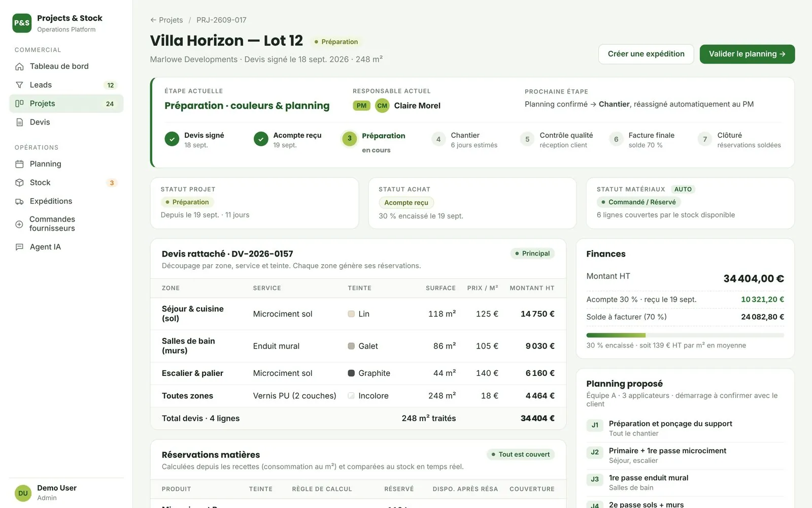Click the Escalier & palier zone row
This screenshot has height=508, width=812.
[x=358, y=373]
